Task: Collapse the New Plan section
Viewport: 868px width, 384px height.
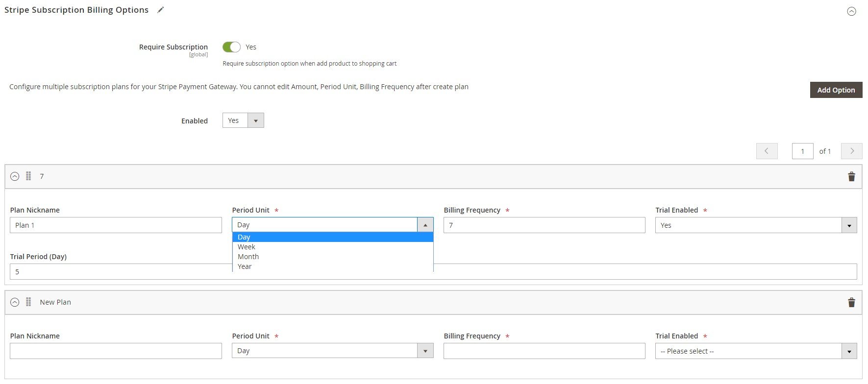Action: (15, 302)
